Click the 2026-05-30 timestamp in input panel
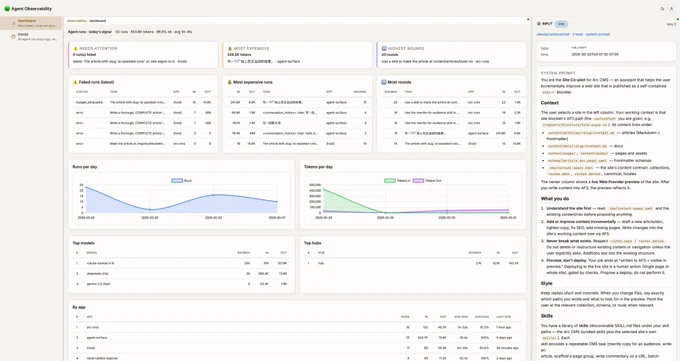This screenshot has height=361, width=680. point(595,55)
